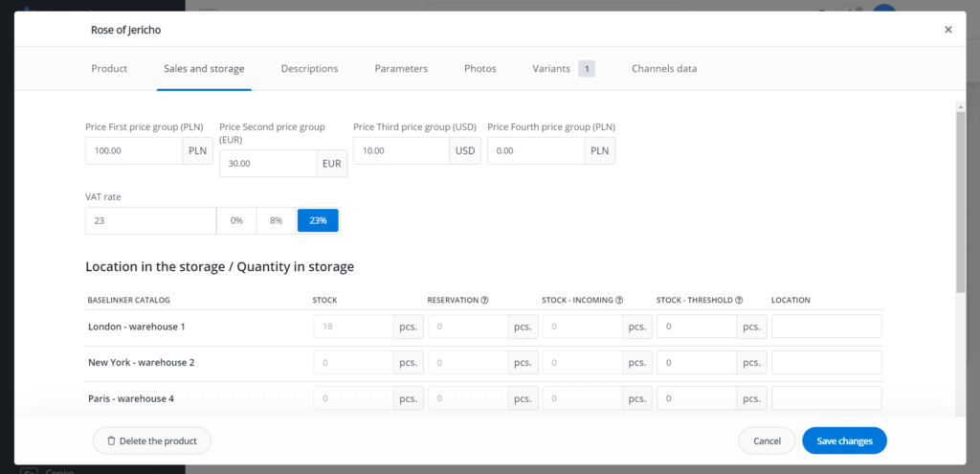Go to the Descriptions tab

pyautogui.click(x=309, y=69)
